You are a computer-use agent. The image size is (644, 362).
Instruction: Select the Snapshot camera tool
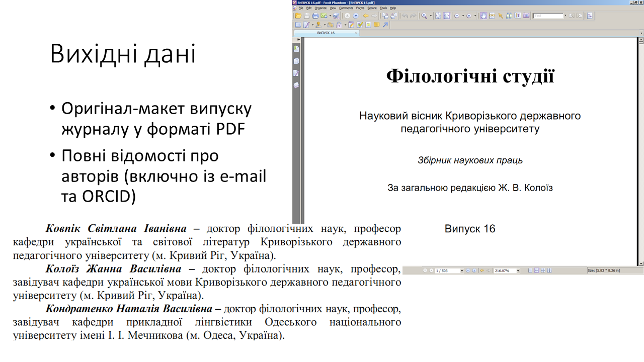click(x=526, y=16)
